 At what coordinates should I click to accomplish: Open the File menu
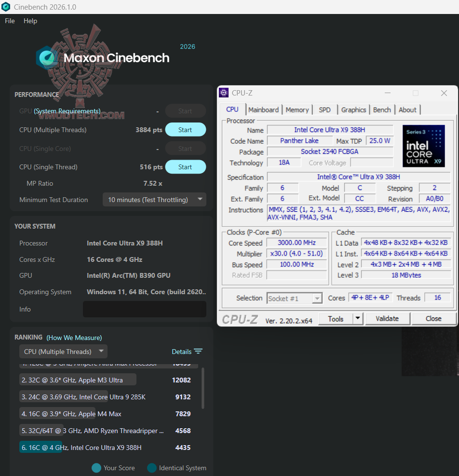click(10, 21)
